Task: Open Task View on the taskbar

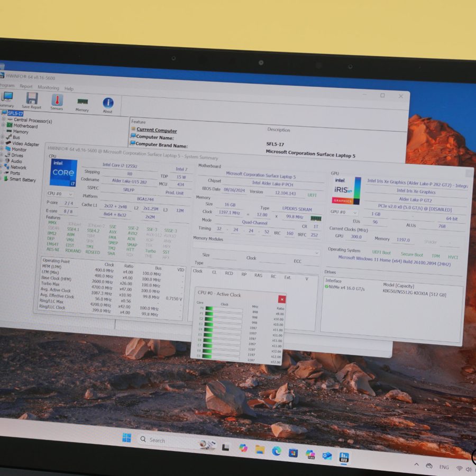Action: coord(225,447)
